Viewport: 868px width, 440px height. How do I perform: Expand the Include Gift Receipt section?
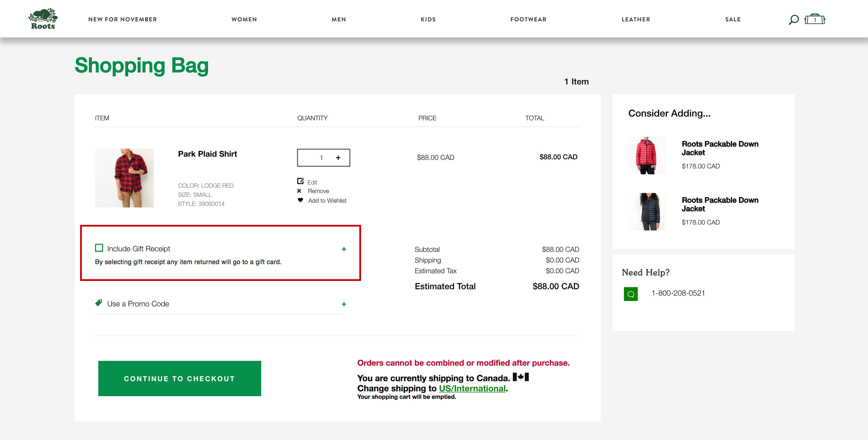[x=344, y=249]
